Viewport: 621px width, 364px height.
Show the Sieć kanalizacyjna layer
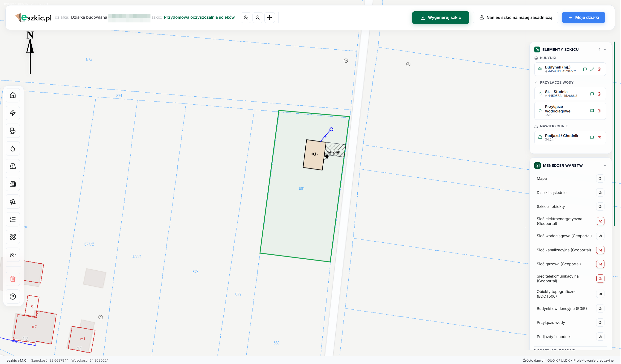point(600,250)
